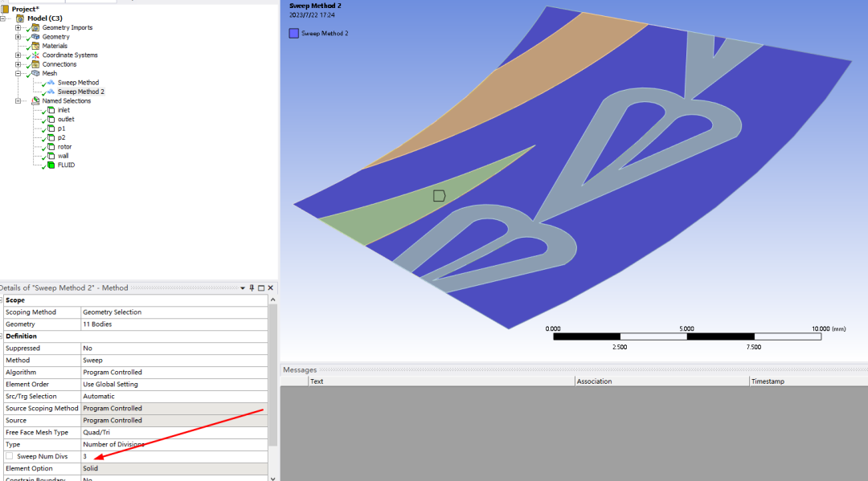Viewport: 868px width, 481px height.
Task: Select the Materials tree item
Action: click(55, 46)
